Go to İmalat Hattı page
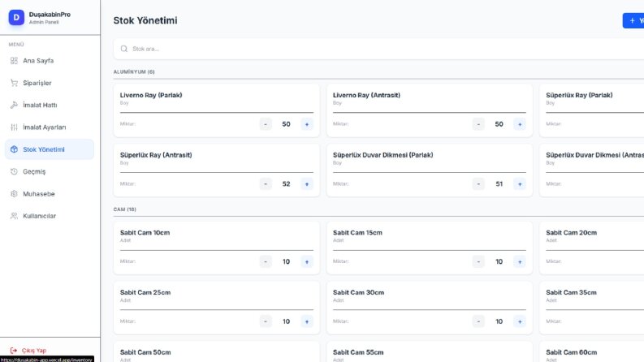 tap(50, 105)
